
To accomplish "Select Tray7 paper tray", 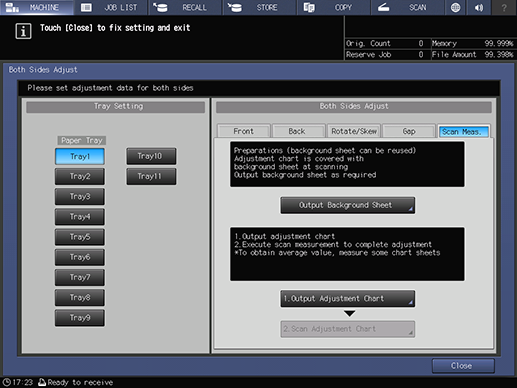I will [x=80, y=277].
